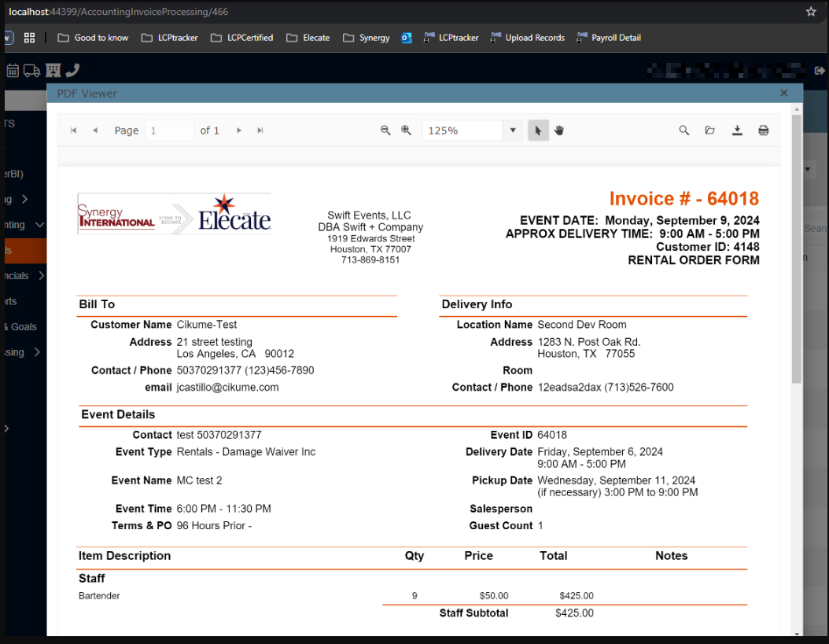Click the delivery truck icon
Image resolution: width=829 pixels, height=644 pixels.
click(x=32, y=71)
